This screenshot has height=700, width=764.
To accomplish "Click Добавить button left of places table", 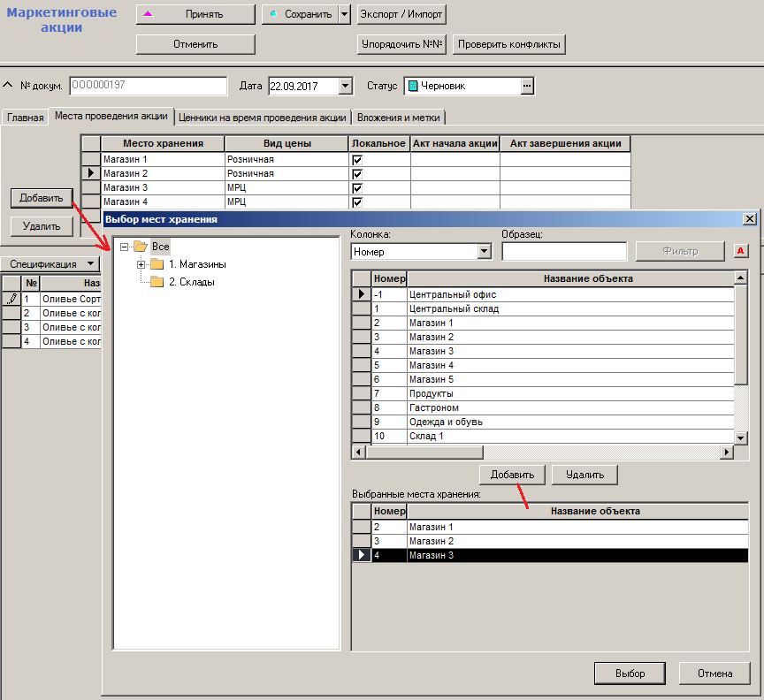I will pyautogui.click(x=42, y=198).
